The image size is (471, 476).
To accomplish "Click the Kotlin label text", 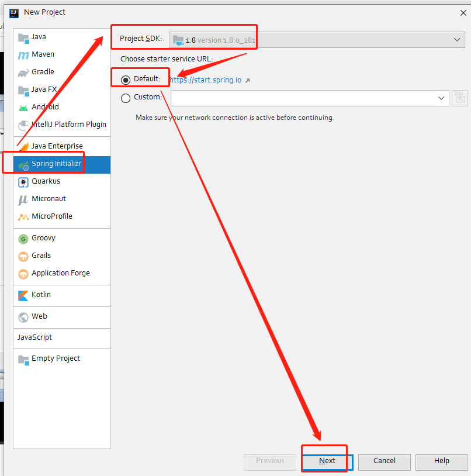I will [41, 295].
